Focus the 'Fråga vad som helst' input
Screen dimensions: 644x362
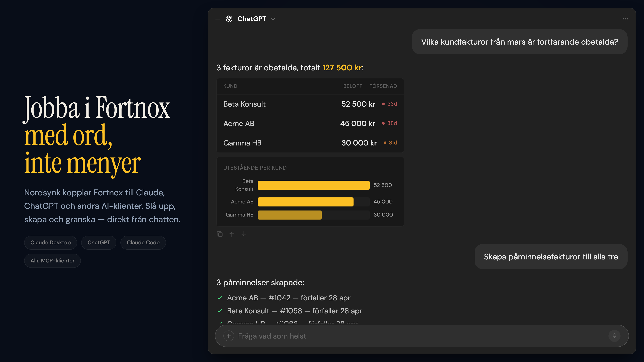tap(422, 336)
